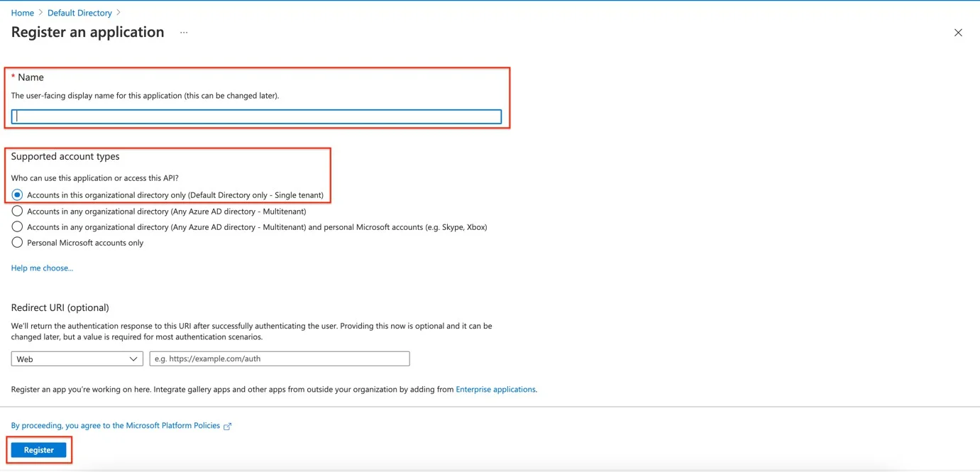Click the Redirect URI (optional) heading
Image resolution: width=980 pixels, height=472 pixels.
point(60,307)
